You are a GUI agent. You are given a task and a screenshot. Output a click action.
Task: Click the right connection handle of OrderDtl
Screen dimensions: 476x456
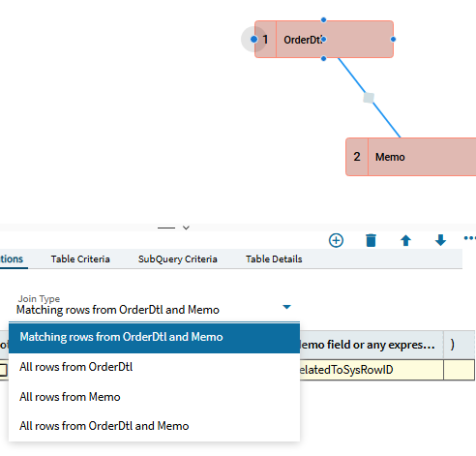[393, 40]
